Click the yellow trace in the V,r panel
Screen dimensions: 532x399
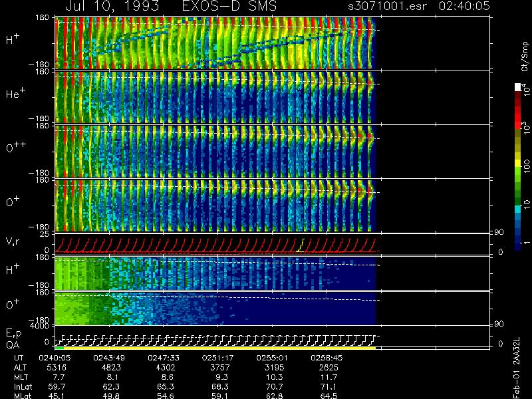pyautogui.click(x=301, y=245)
